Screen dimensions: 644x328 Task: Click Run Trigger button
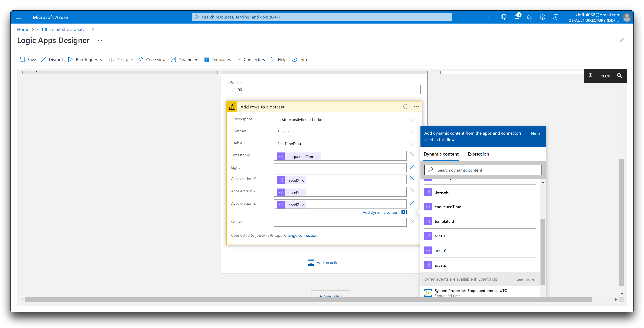pos(83,59)
